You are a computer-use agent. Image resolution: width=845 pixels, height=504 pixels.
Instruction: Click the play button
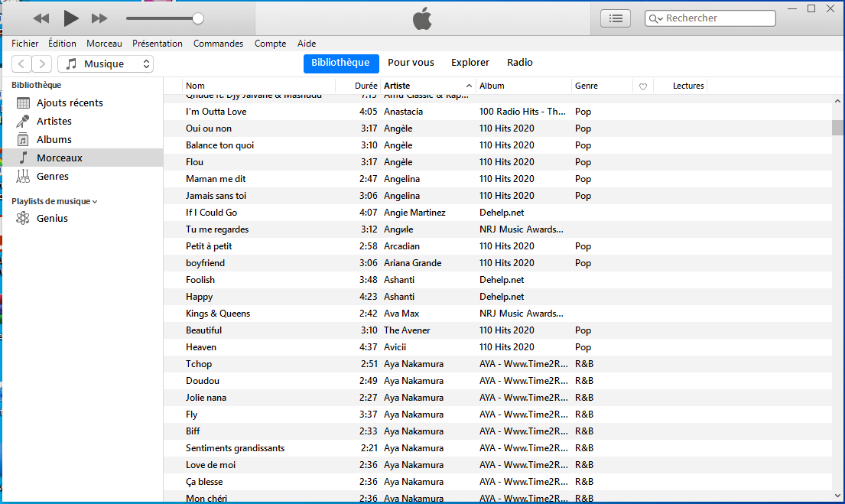pos(70,18)
